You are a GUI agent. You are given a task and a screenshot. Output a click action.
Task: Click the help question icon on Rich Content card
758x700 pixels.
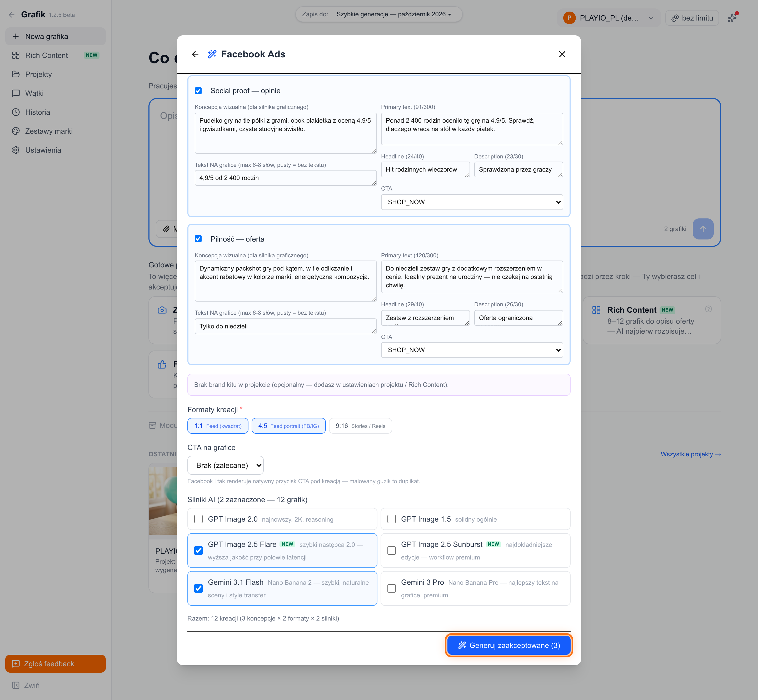click(x=708, y=309)
